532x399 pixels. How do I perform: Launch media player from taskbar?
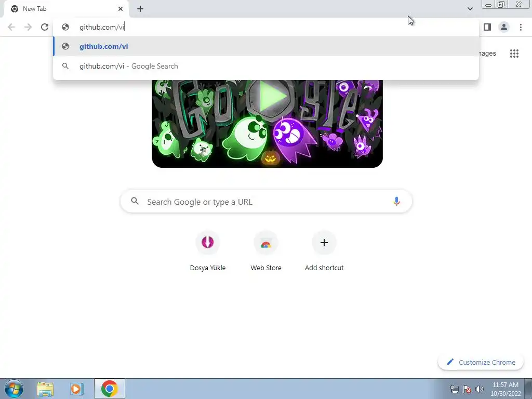point(77,389)
